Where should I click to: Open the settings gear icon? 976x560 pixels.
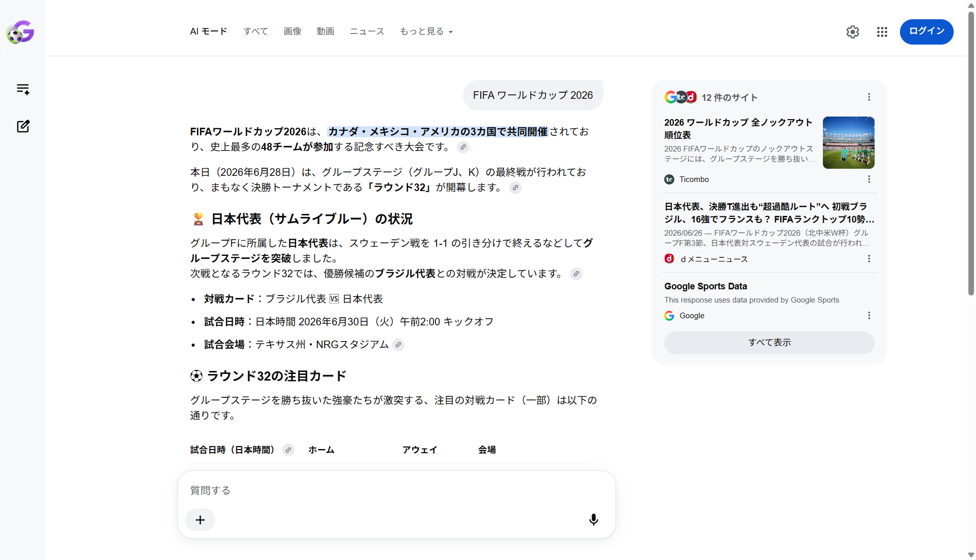click(x=853, y=32)
